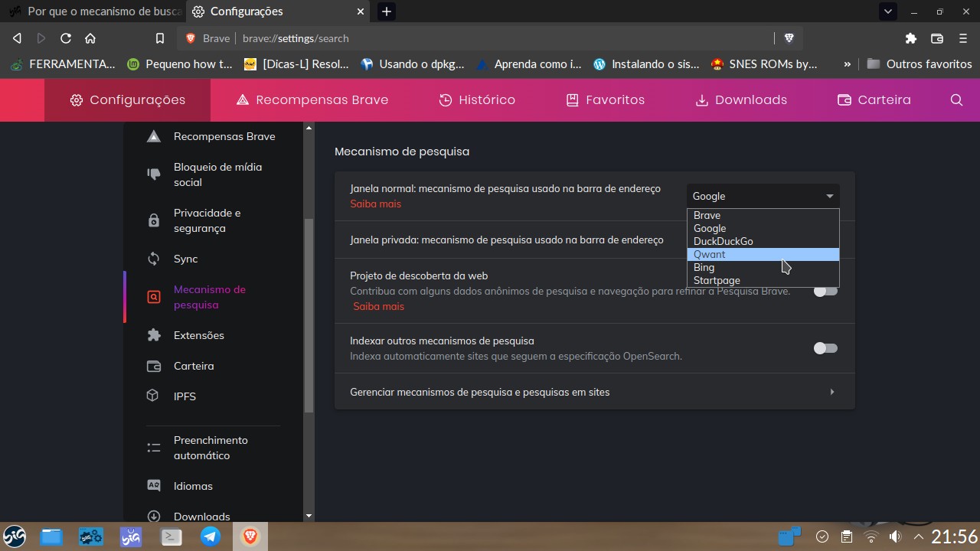This screenshot has width=980, height=551.
Task: Click the Brave Shields icon in the address bar
Action: coord(789,37)
